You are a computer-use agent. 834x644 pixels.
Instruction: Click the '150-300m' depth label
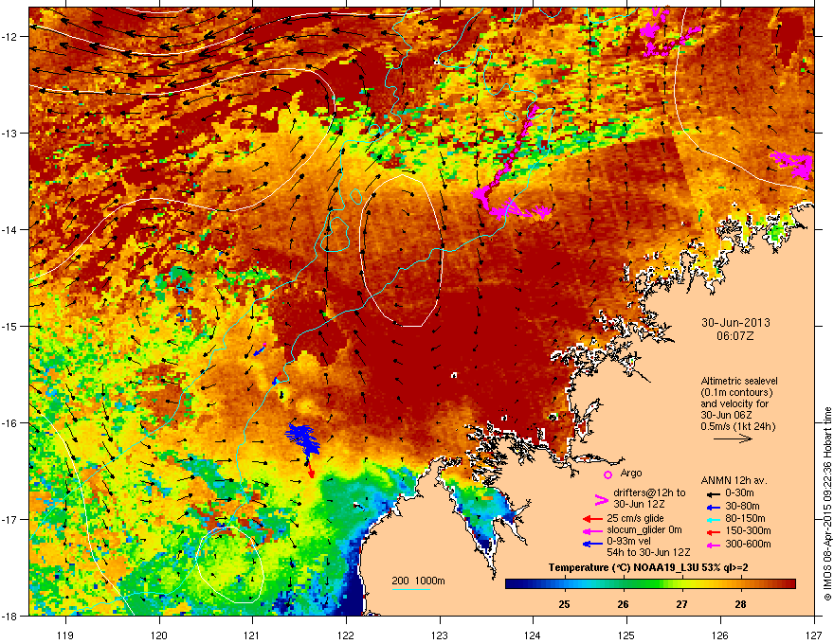point(748,530)
